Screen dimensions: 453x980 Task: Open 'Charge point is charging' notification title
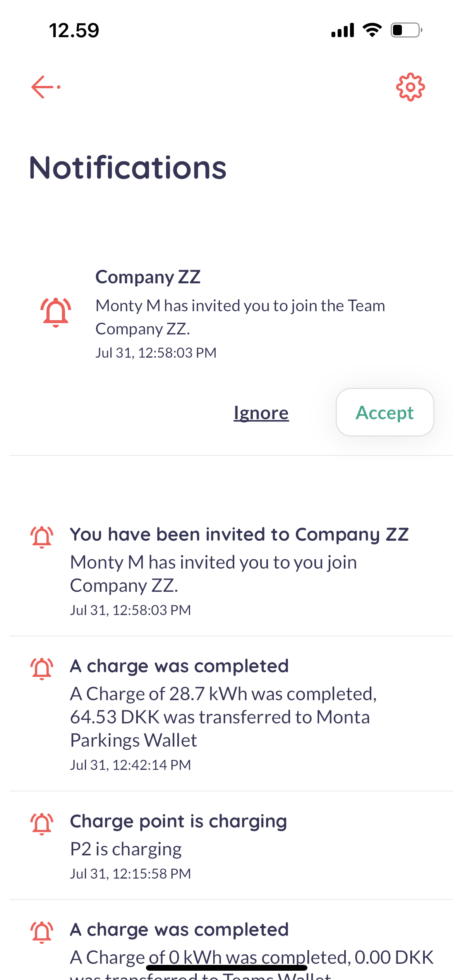[178, 821]
